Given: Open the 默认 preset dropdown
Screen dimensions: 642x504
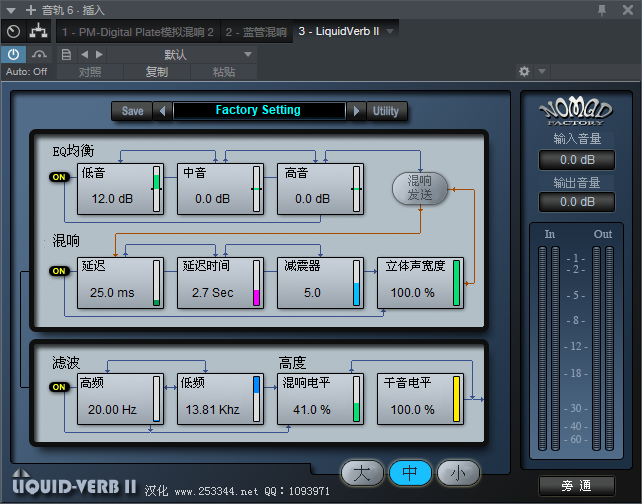Looking at the screenshot, I should click(181, 54).
